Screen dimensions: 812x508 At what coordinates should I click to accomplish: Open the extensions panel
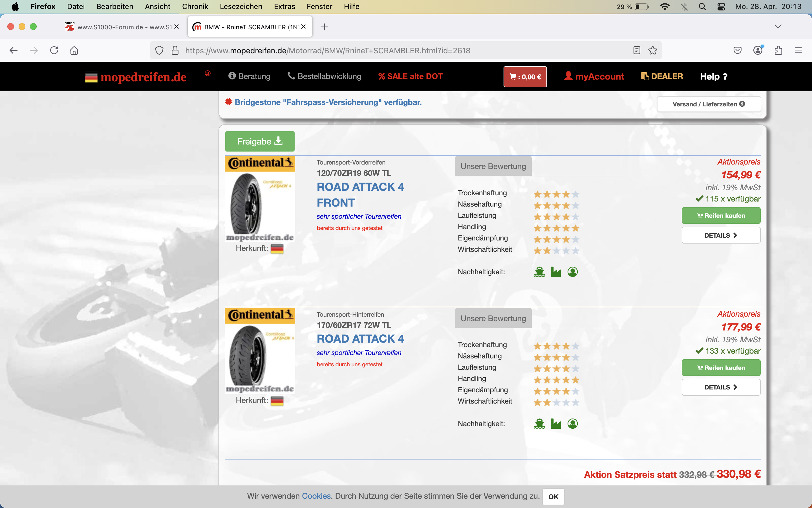(778, 51)
